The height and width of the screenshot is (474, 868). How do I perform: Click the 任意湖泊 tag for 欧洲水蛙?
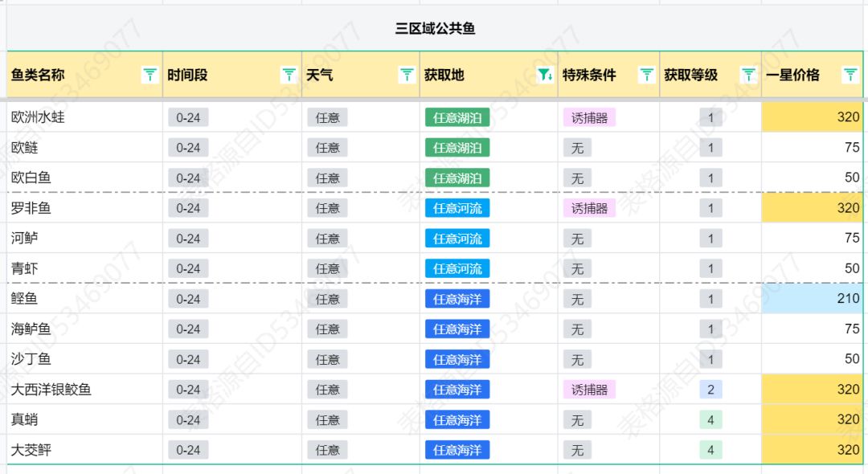click(x=457, y=117)
